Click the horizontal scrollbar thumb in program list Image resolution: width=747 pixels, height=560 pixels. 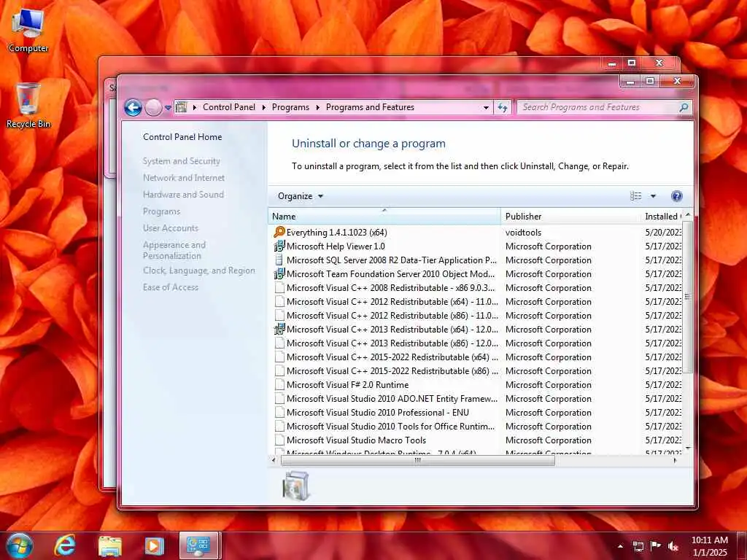pyautogui.click(x=418, y=461)
